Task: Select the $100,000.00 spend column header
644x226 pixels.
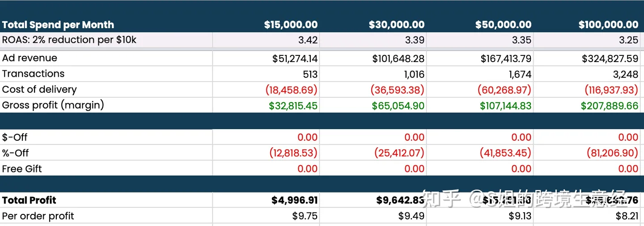Action: point(608,25)
